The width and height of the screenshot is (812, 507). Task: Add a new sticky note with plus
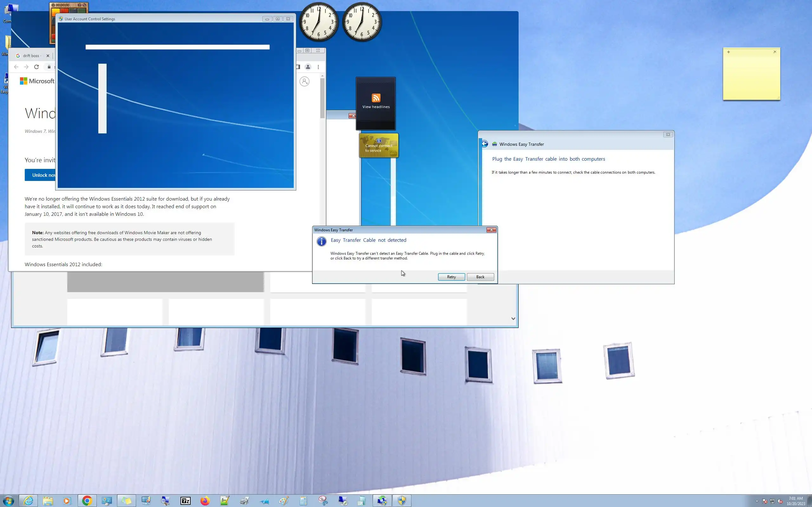click(x=729, y=52)
